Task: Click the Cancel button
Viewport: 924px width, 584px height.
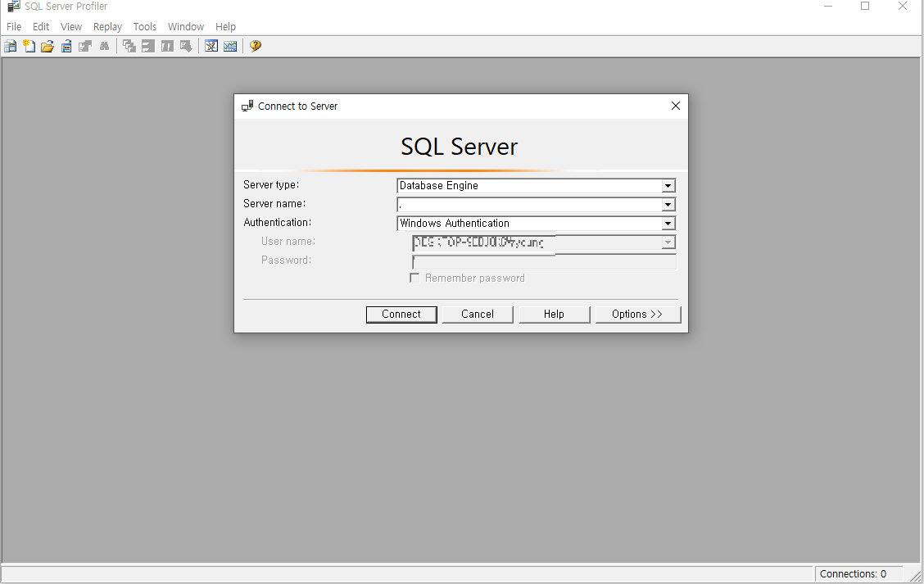Action: 478,314
